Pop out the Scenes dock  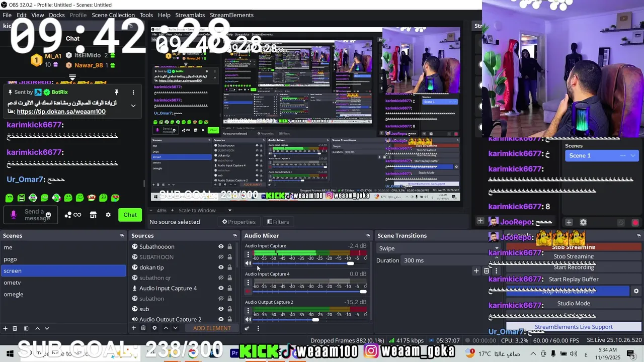(122, 235)
